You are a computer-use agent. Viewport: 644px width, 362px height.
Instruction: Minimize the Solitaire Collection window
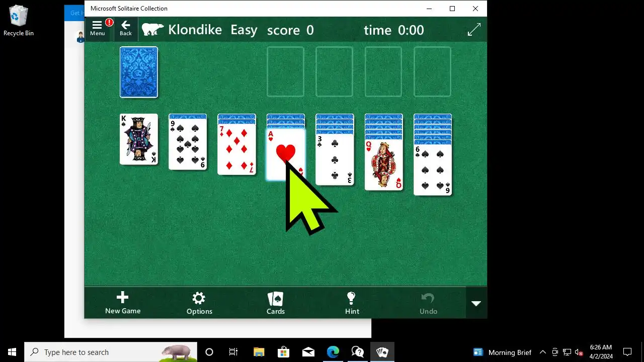pos(429,9)
